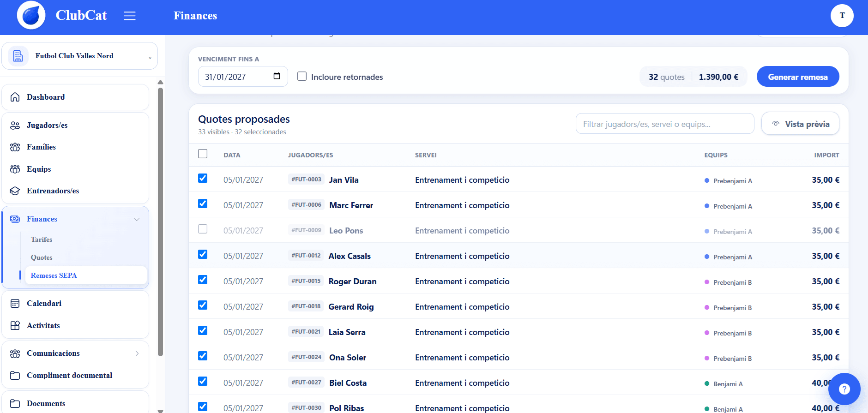The height and width of the screenshot is (413, 868).
Task: Open the Futbol Club Valles Nord selector
Action: 80,56
